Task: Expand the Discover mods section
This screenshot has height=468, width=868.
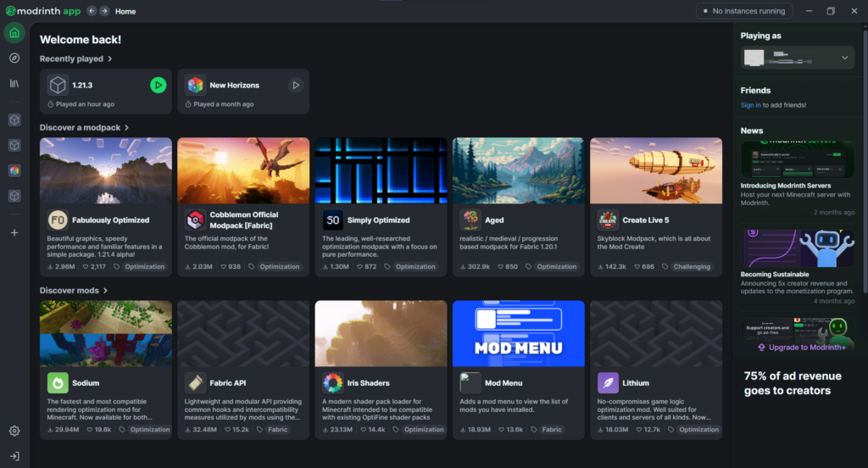Action: pyautogui.click(x=105, y=290)
